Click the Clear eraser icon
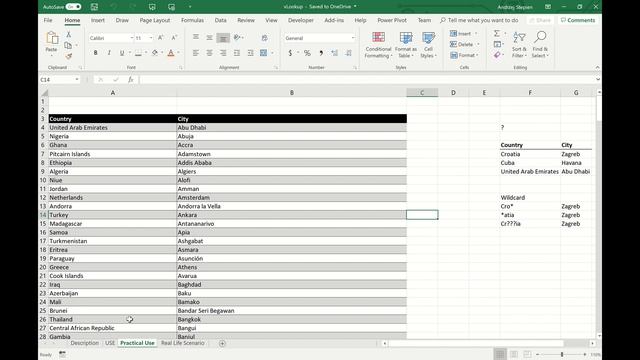Viewport: 640px width, 360px height. (497, 55)
